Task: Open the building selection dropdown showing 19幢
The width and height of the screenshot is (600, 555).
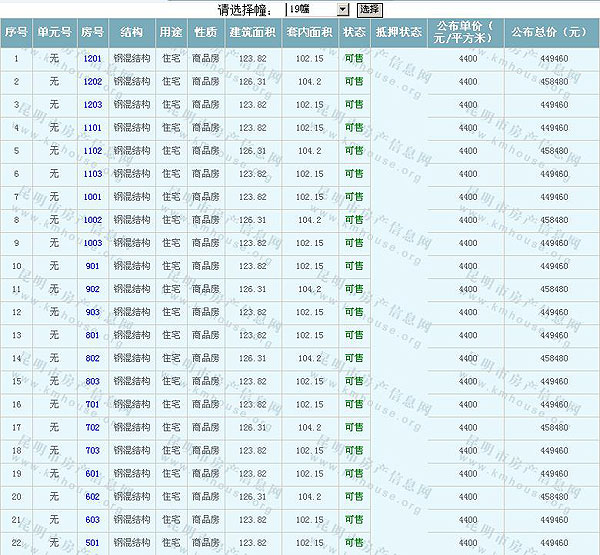Action: tap(317, 9)
